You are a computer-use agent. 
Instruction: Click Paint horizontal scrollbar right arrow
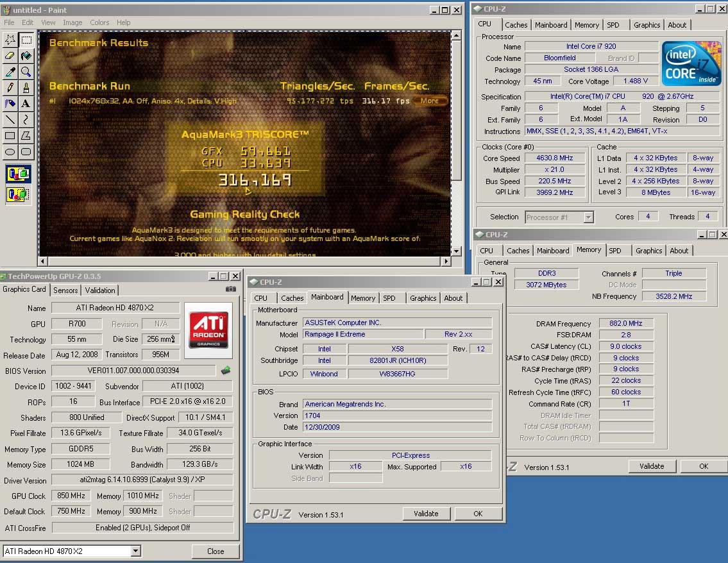coord(446,262)
